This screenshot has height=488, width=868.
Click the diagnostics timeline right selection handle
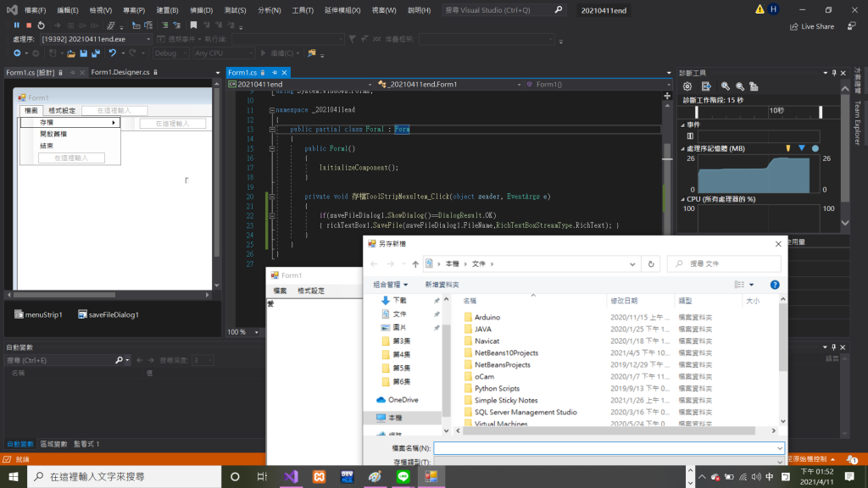tap(821, 111)
